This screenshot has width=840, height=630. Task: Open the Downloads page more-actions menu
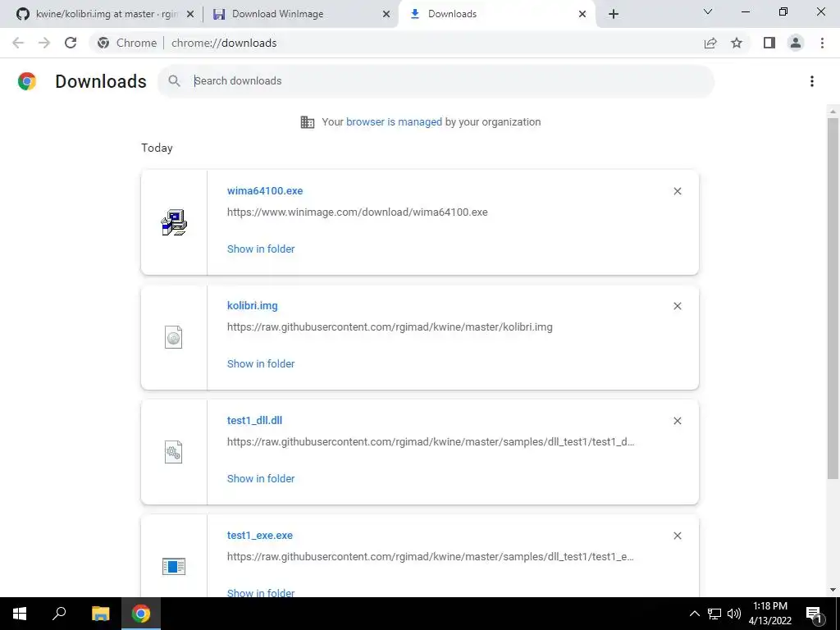pos(811,81)
